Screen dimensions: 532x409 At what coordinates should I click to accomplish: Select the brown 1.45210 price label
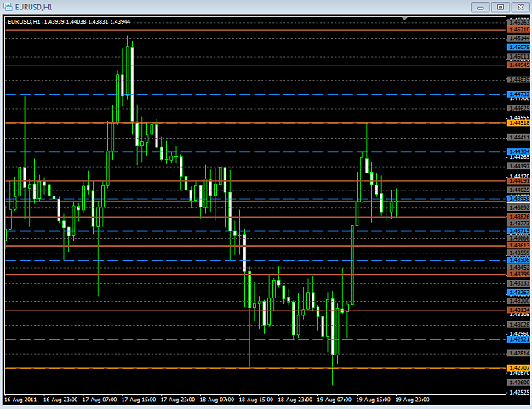pyautogui.click(x=519, y=30)
